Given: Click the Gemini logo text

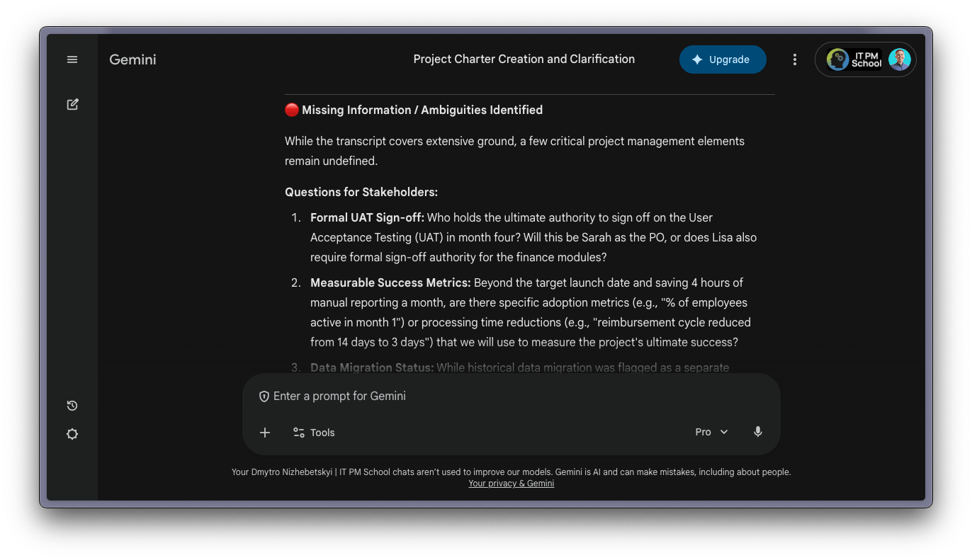Looking at the screenshot, I should pos(132,59).
